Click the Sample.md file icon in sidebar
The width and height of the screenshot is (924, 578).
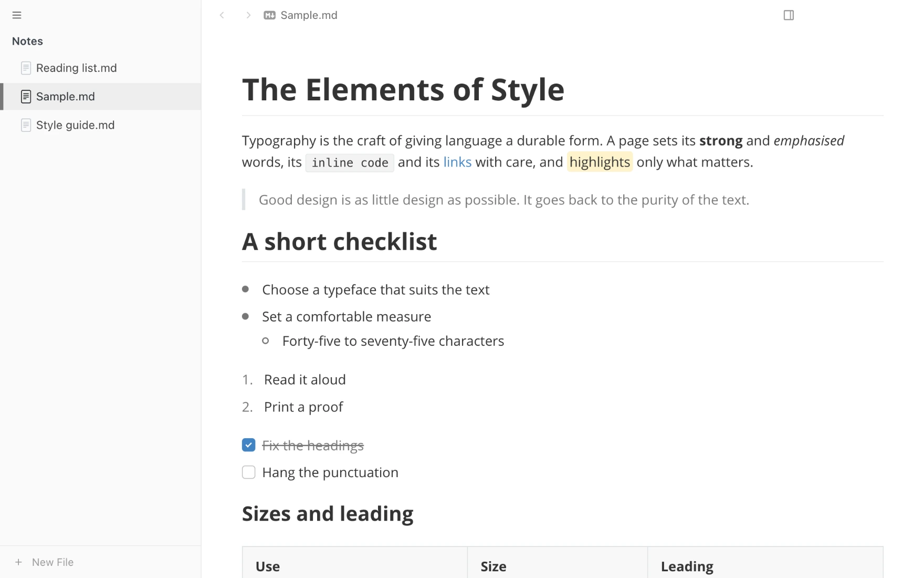[26, 97]
